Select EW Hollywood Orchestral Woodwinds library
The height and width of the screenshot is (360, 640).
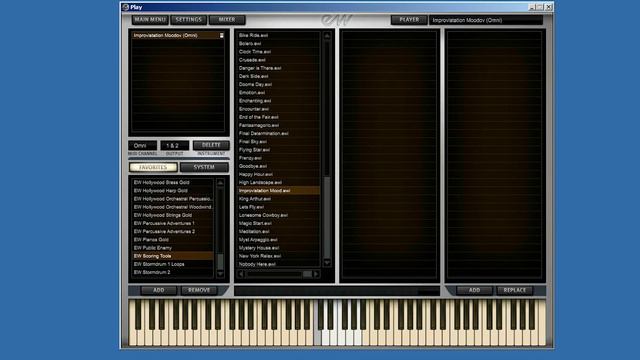pos(173,207)
